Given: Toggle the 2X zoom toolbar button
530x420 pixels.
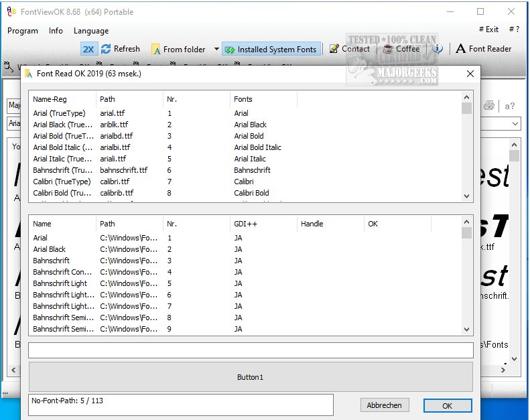Looking at the screenshot, I should tap(88, 50).
